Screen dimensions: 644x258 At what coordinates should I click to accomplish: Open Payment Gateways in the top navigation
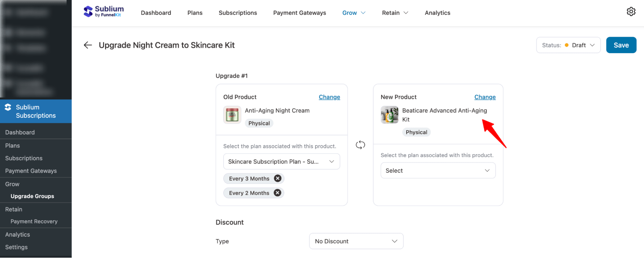pos(300,13)
